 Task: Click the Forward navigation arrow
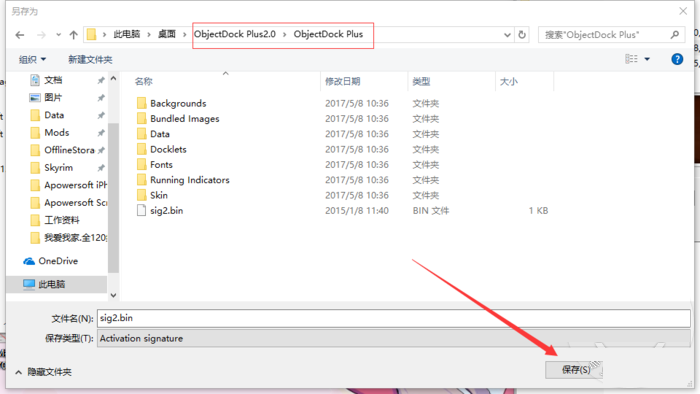pyautogui.click(x=41, y=35)
